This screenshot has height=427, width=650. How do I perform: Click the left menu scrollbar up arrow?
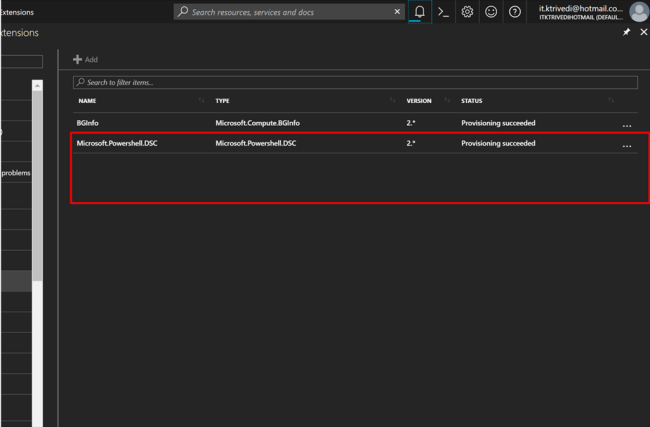[x=37, y=85]
